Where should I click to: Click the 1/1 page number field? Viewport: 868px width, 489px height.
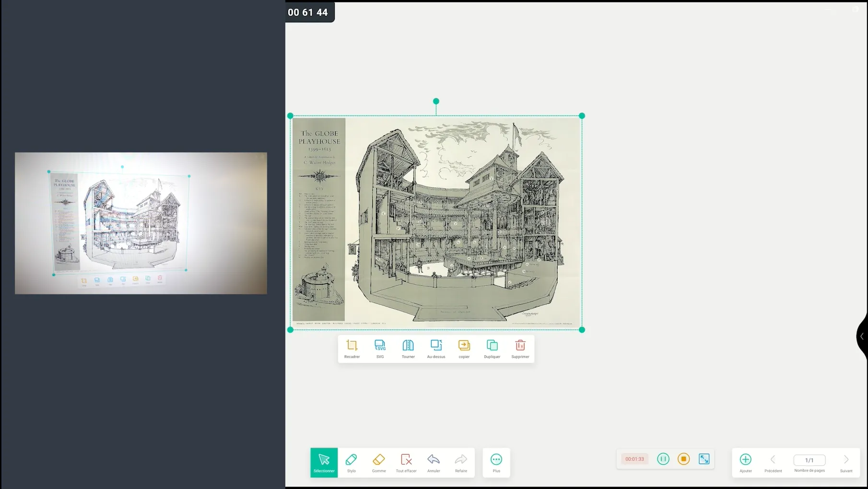pos(809,460)
